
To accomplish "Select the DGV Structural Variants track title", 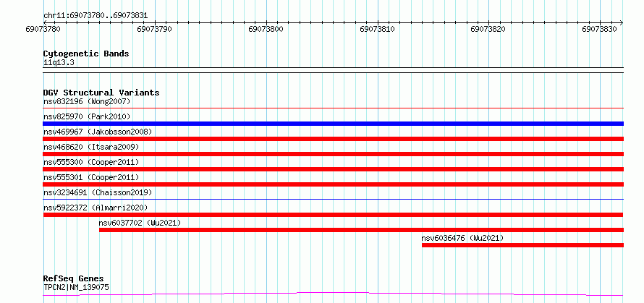I will 101,93.
